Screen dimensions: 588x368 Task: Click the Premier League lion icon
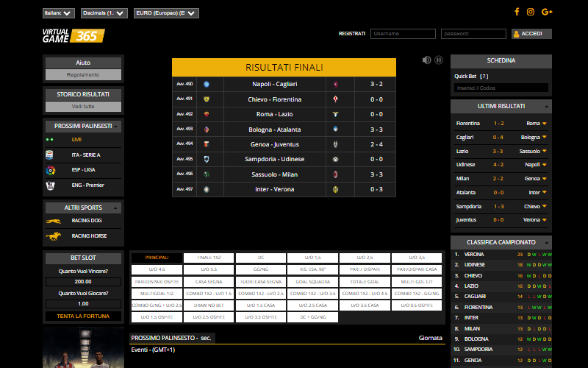[x=50, y=185]
